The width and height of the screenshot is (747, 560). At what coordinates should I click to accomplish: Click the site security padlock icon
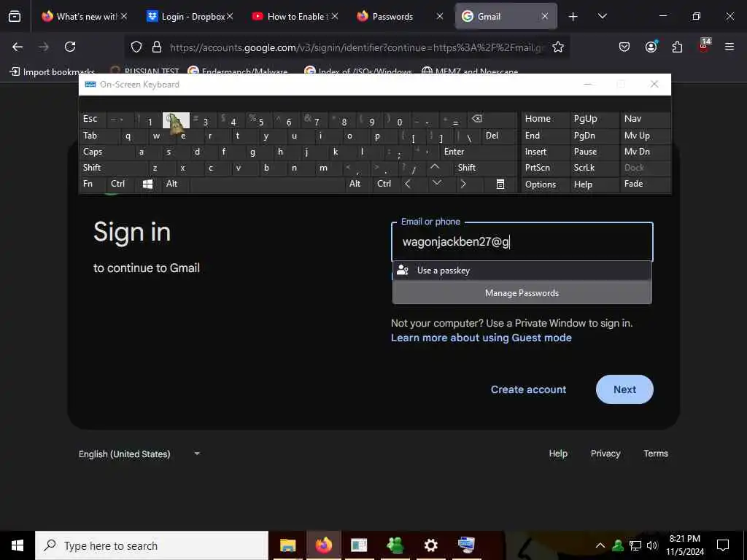click(157, 47)
